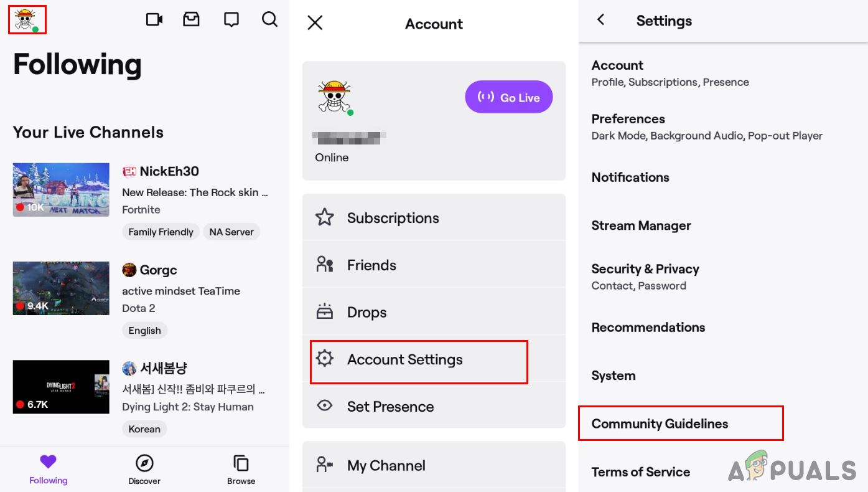Open the video camera stream icon
This screenshot has width=868, height=492.
click(x=154, y=19)
